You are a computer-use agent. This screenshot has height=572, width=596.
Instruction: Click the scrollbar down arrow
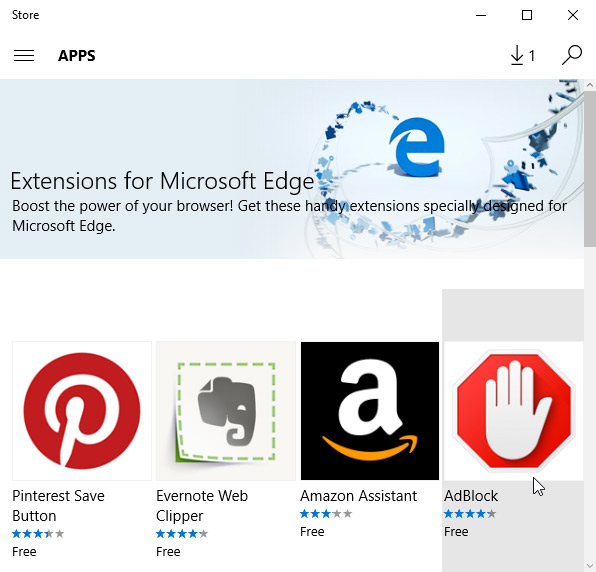[590, 566]
